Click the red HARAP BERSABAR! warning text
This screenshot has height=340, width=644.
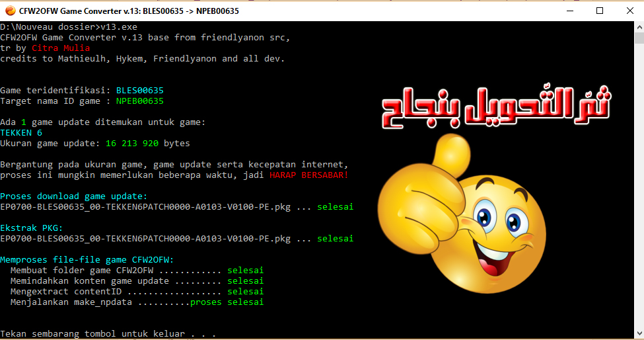pos(308,175)
